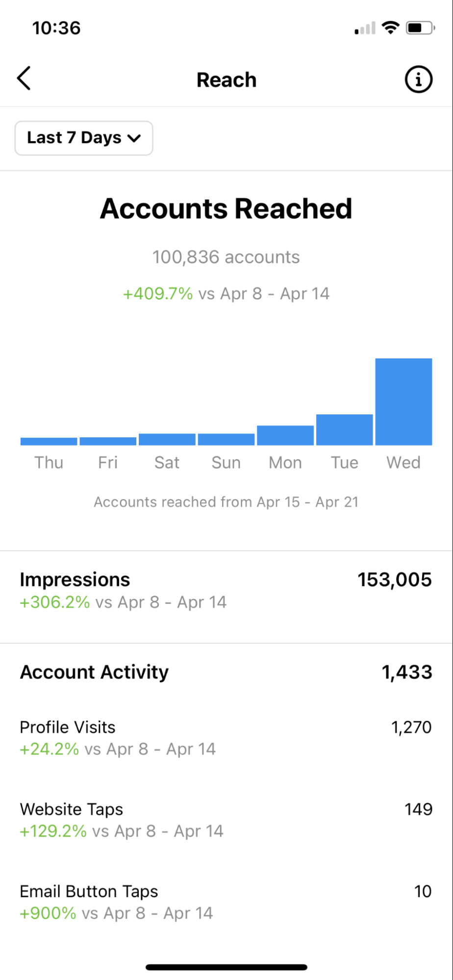Select the Monday bar in chart

(285, 435)
